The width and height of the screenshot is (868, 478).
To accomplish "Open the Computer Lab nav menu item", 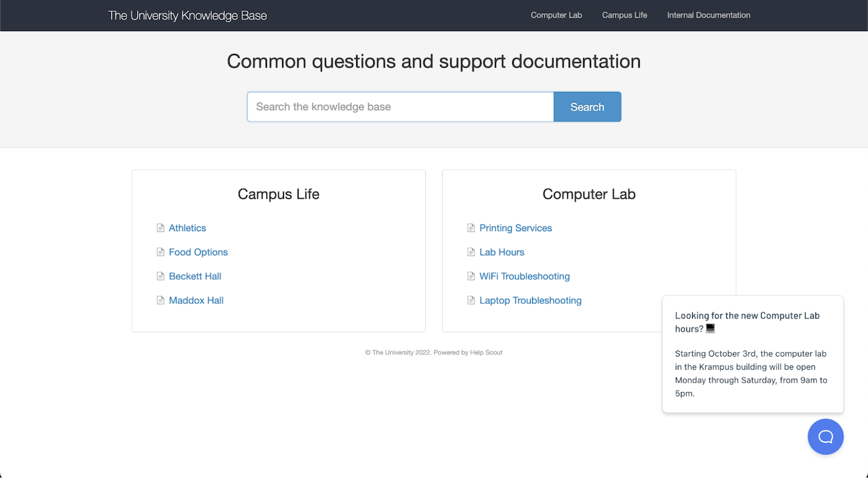I will (556, 15).
